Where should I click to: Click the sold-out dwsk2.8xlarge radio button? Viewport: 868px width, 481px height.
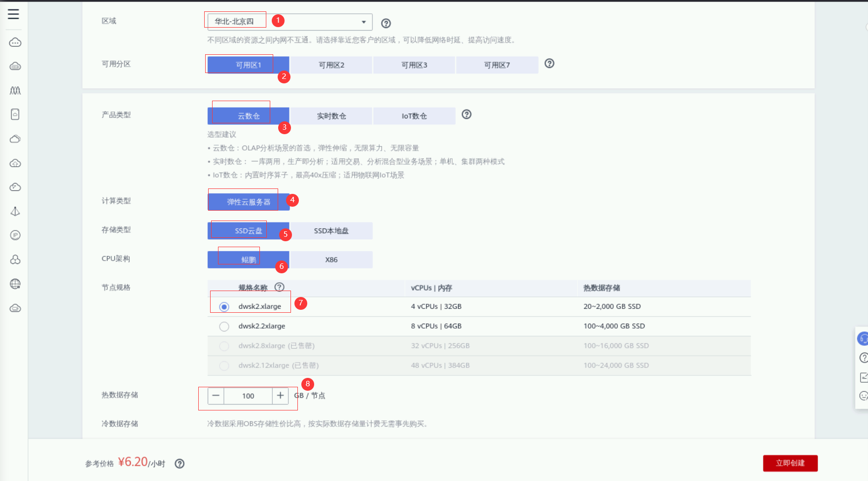(224, 346)
